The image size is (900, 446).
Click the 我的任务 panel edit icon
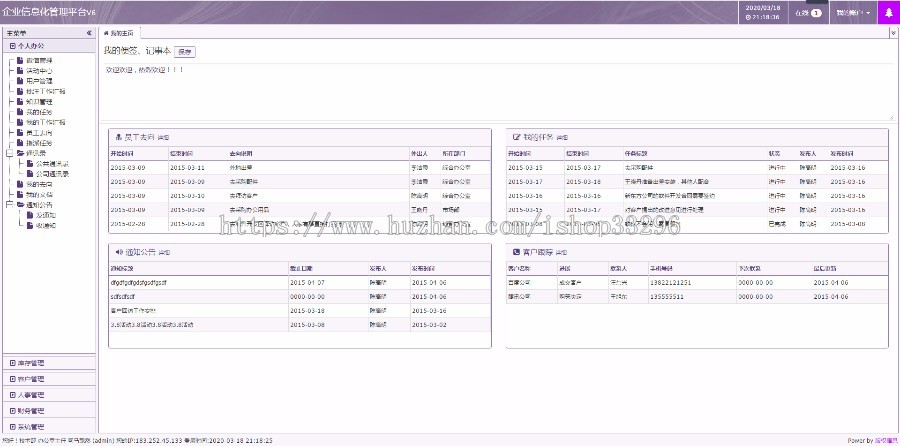[516, 138]
